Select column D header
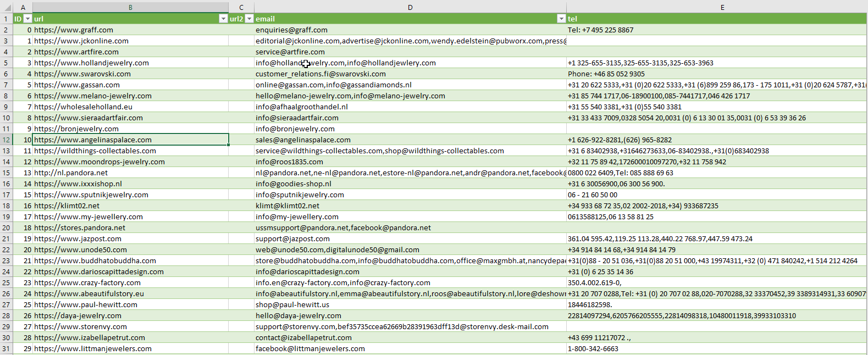 [x=410, y=7]
